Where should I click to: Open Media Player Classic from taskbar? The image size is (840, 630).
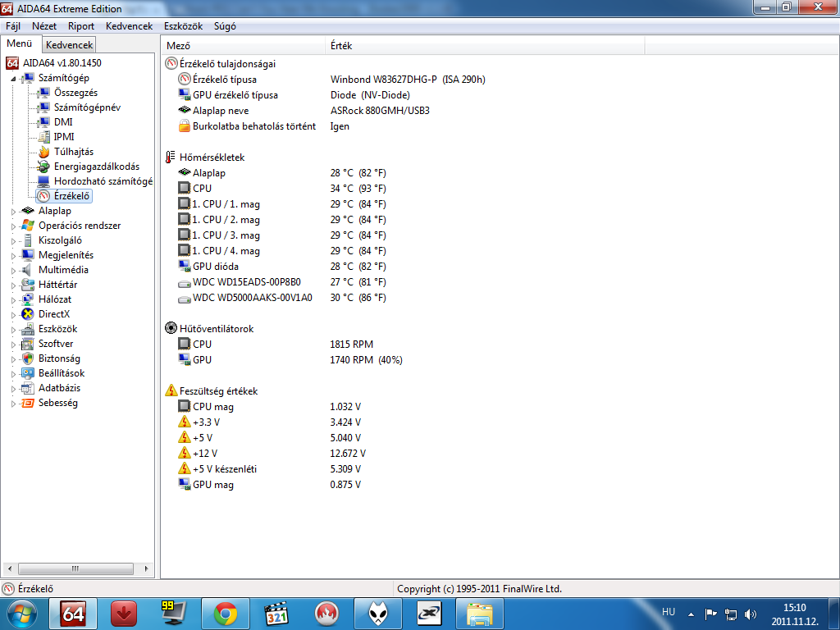click(276, 614)
